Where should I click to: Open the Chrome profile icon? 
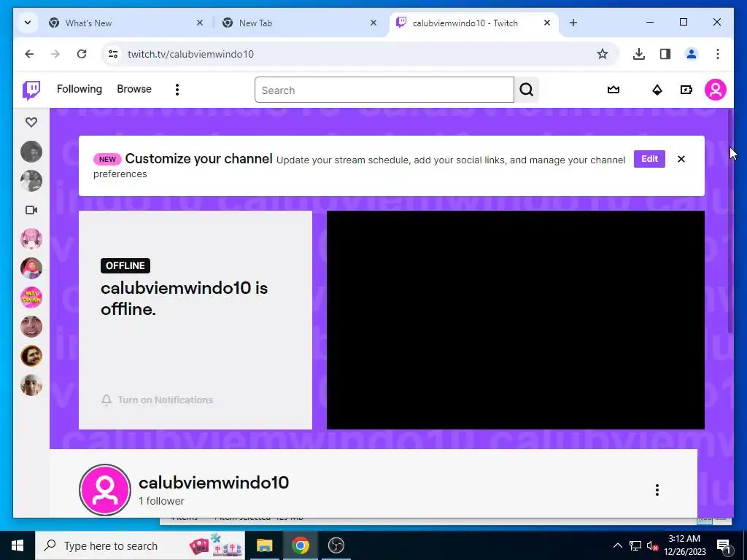pos(692,54)
